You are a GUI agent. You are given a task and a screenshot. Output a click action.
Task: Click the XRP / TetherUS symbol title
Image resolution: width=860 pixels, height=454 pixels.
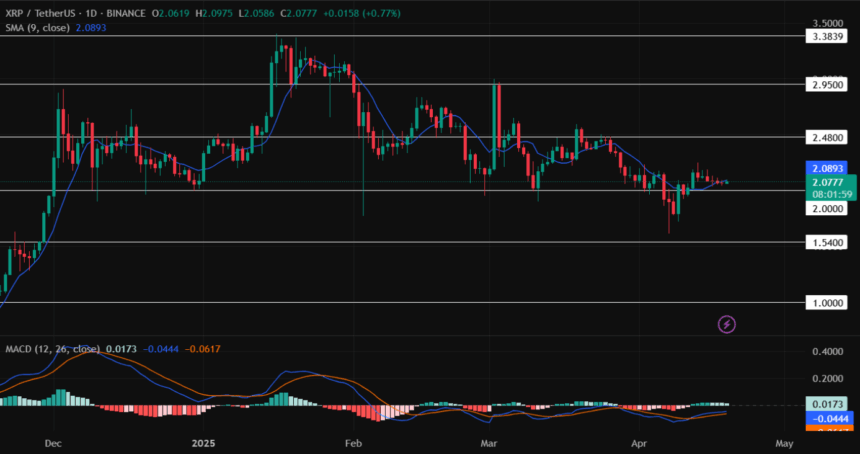(41, 13)
